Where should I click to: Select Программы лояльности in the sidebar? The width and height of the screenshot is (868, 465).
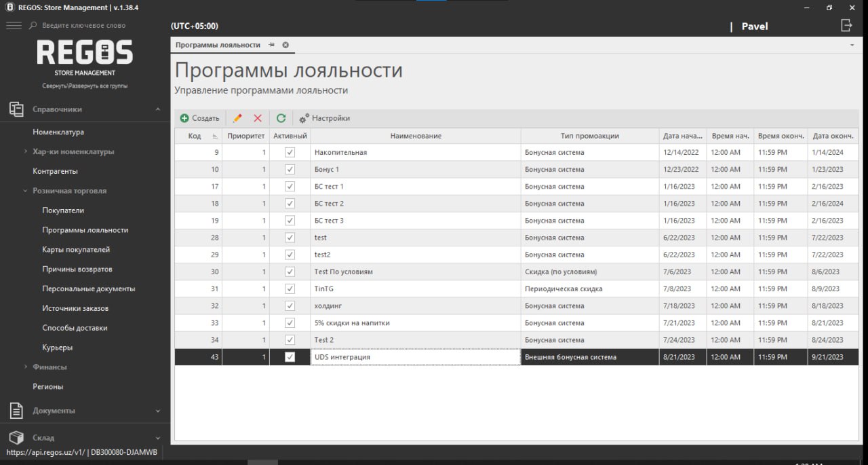(85, 230)
